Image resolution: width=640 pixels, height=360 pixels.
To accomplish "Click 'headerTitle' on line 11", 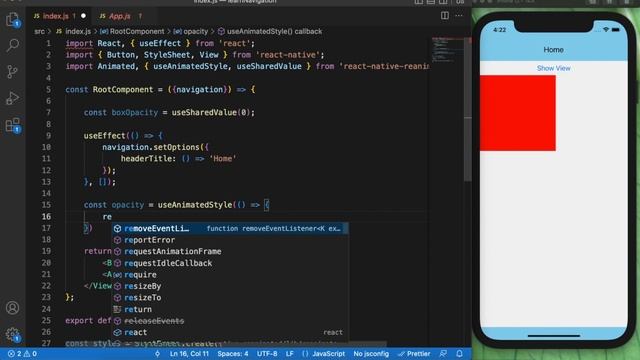I will [146, 159].
